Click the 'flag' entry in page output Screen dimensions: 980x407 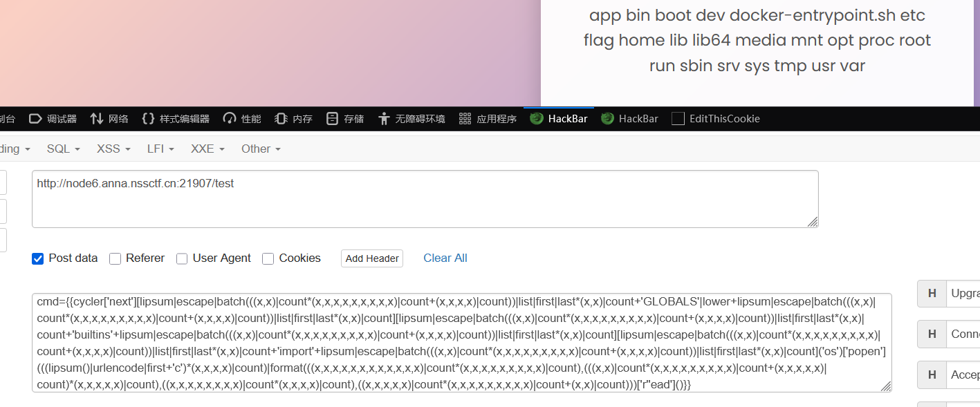point(598,40)
